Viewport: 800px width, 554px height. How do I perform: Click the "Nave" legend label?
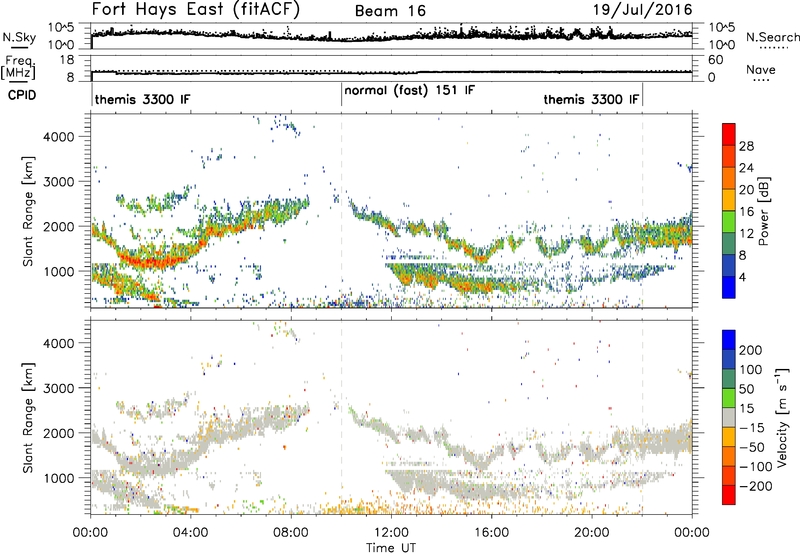[760, 69]
